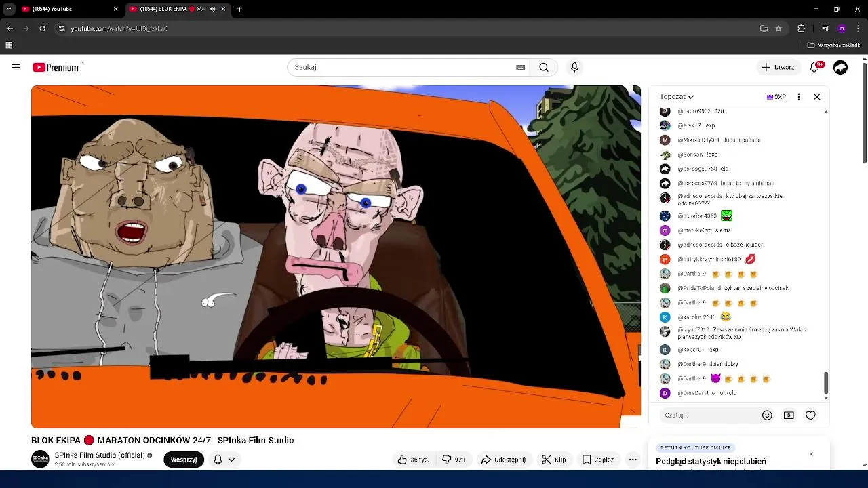This screenshot has height=488, width=868.
Task: Create a clip with the Klip button
Action: click(x=554, y=459)
